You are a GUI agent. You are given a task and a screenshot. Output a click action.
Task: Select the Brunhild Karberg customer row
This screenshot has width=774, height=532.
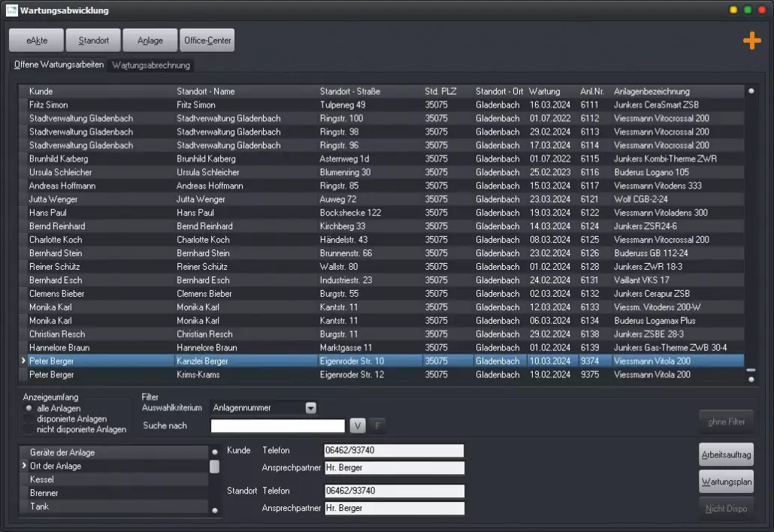click(381, 159)
